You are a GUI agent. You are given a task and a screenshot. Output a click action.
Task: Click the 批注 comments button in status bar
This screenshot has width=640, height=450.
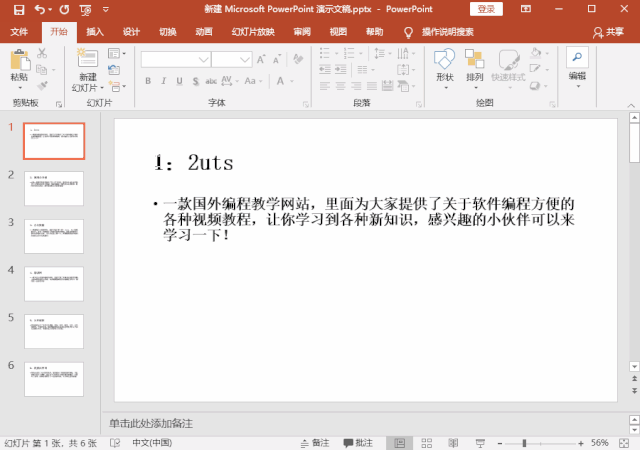point(358,443)
